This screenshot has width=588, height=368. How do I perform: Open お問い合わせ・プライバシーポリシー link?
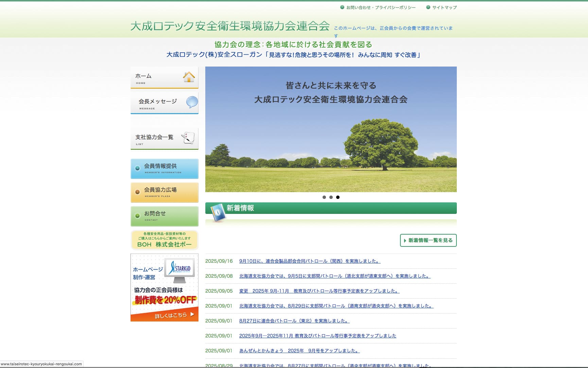click(381, 7)
